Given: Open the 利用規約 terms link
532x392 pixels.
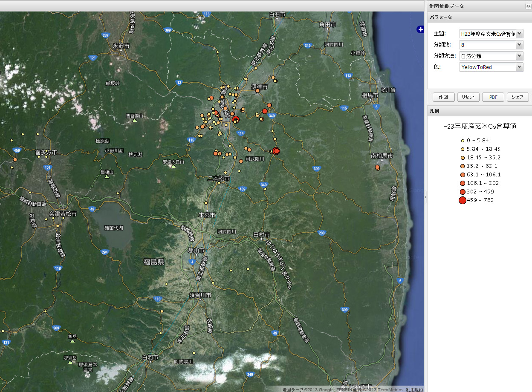Looking at the screenshot, I should click(414, 389).
